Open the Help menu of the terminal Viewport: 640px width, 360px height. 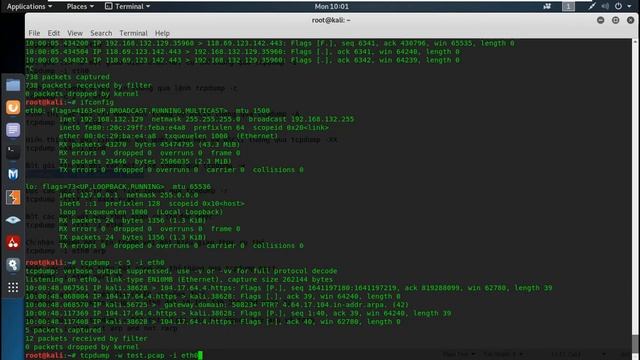(x=162, y=33)
